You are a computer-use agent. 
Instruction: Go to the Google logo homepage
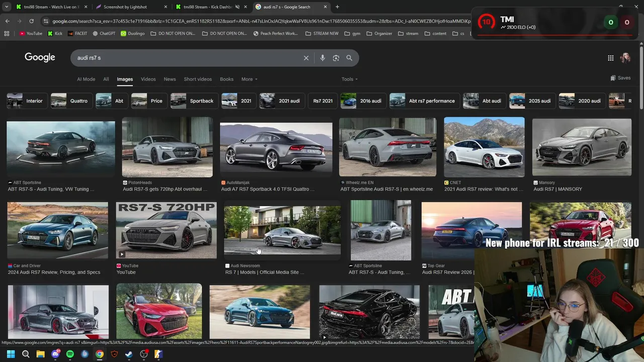pyautogui.click(x=40, y=57)
